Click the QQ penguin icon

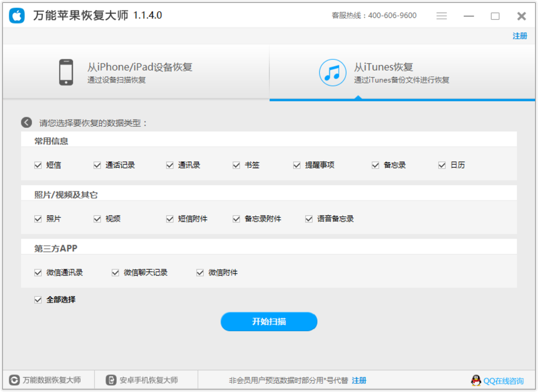476,380
